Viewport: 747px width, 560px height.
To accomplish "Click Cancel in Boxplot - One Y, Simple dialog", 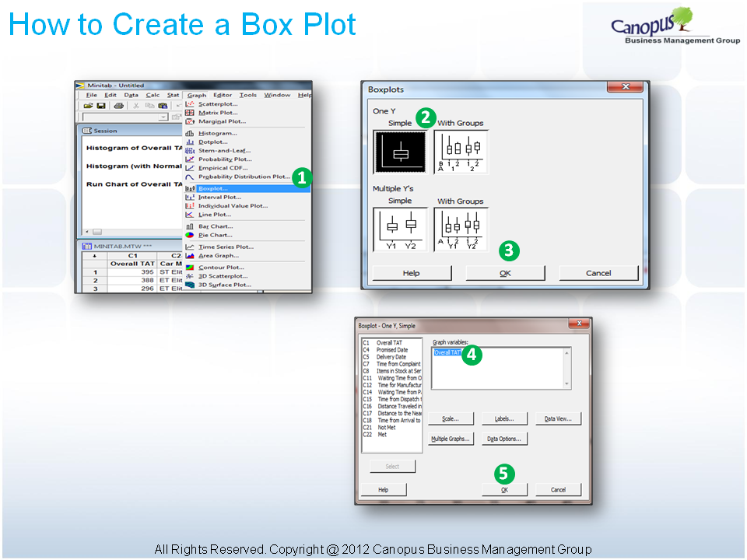I will click(559, 489).
